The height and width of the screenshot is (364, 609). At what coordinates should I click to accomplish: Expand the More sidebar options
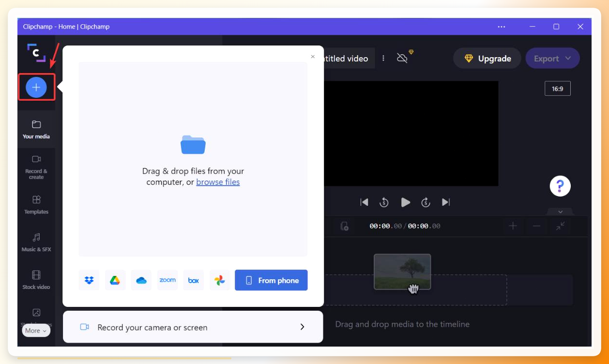click(x=36, y=331)
